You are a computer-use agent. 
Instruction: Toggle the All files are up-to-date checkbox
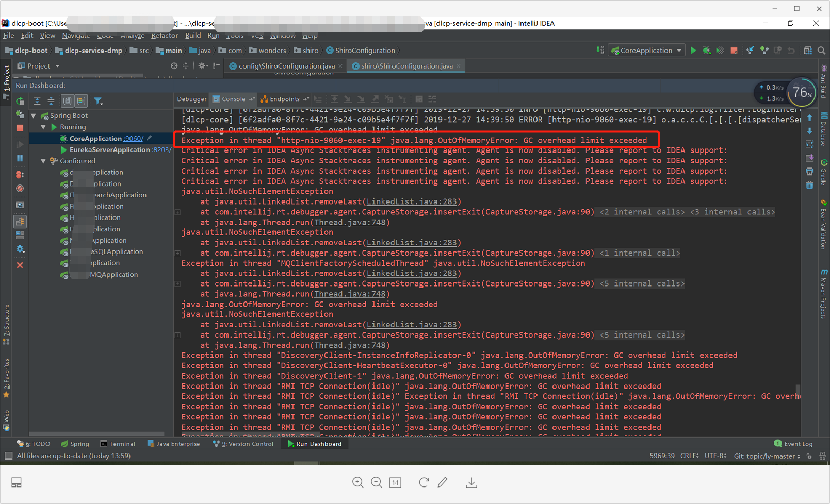click(x=8, y=456)
